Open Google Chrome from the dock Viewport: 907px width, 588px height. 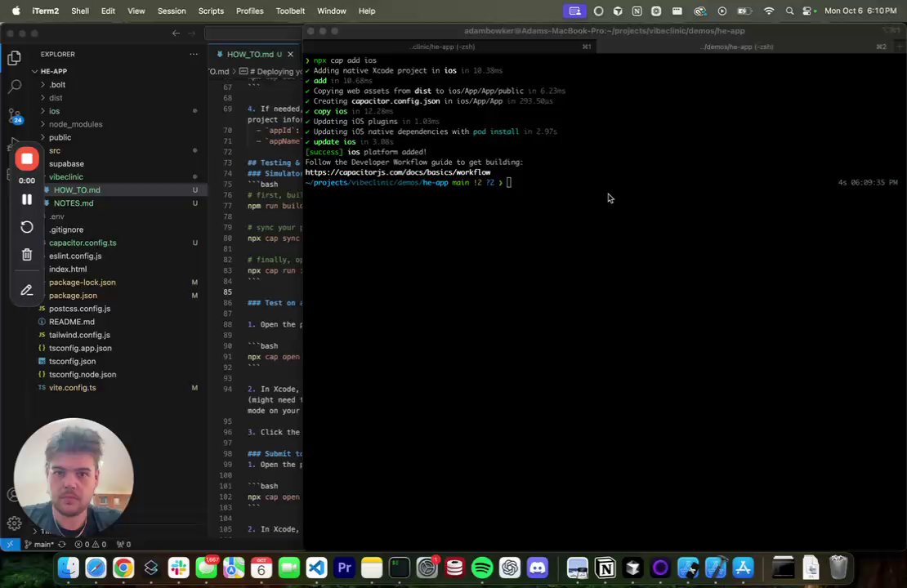pyautogui.click(x=123, y=568)
